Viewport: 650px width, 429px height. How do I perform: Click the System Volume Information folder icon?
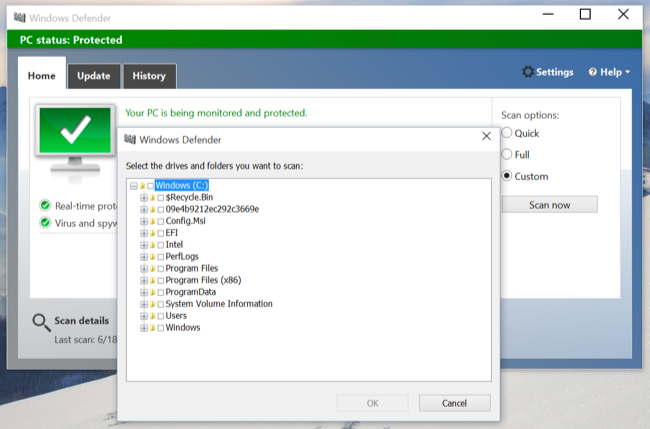152,304
